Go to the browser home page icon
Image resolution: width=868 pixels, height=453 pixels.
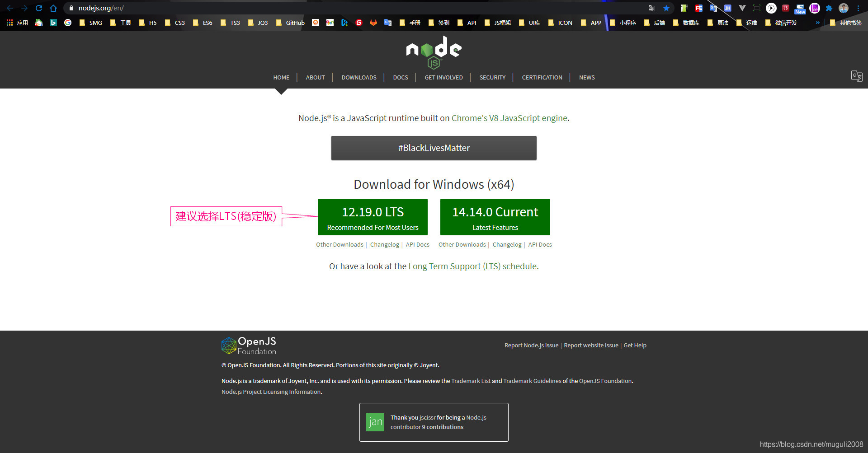click(53, 8)
